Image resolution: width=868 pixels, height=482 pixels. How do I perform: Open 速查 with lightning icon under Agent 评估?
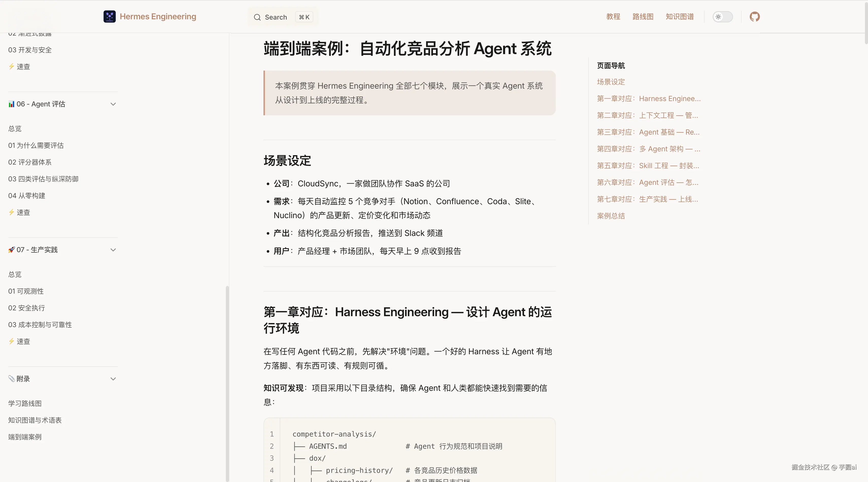coord(23,212)
